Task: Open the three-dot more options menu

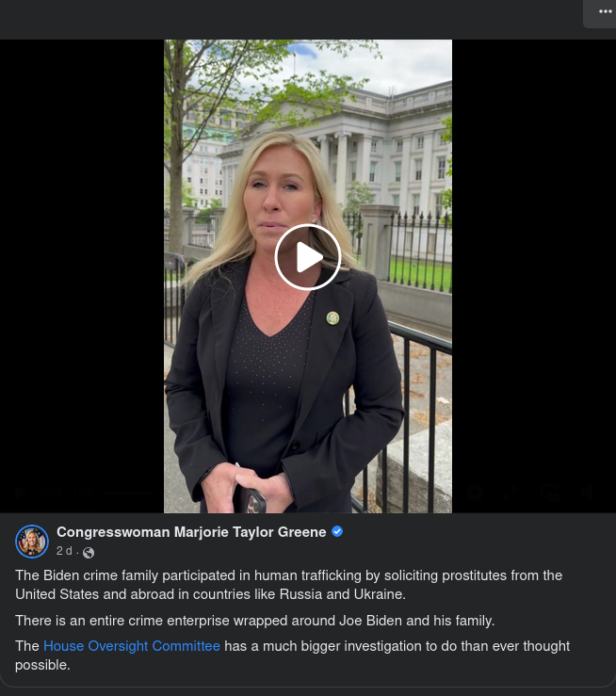Action: click(x=605, y=11)
